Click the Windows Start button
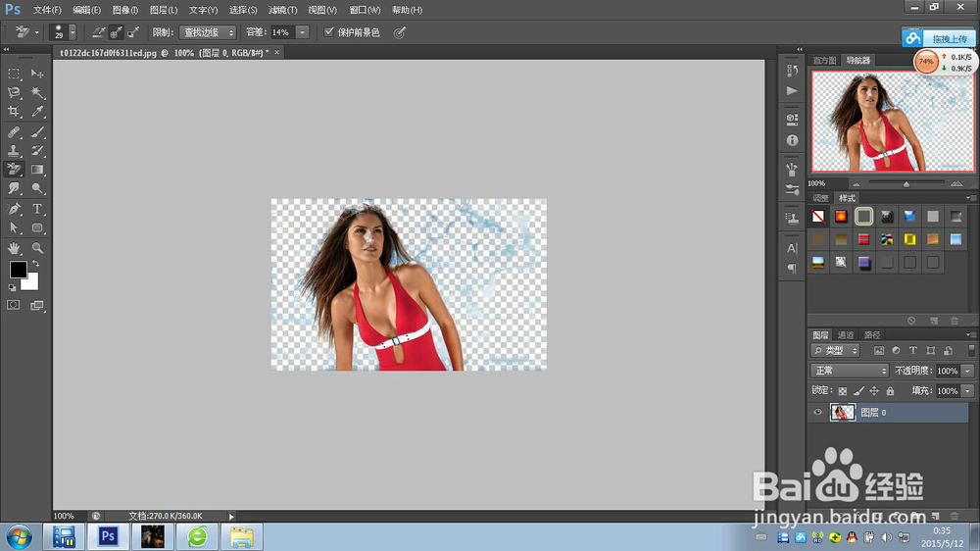 tap(19, 537)
